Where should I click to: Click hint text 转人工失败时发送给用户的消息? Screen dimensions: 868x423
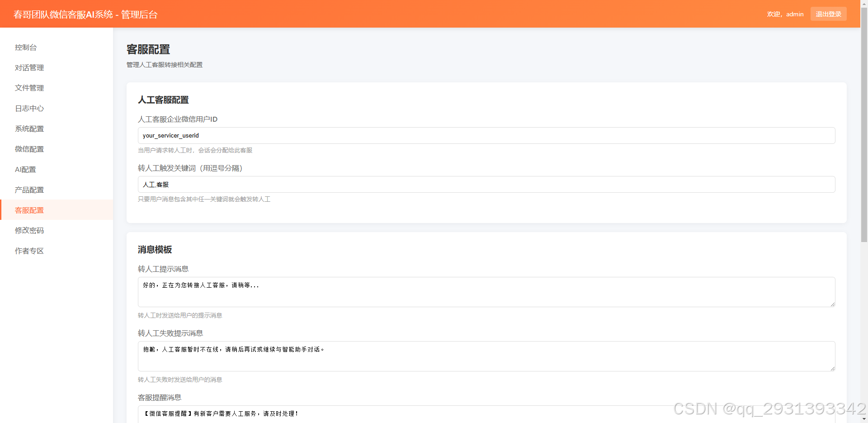(x=180, y=380)
